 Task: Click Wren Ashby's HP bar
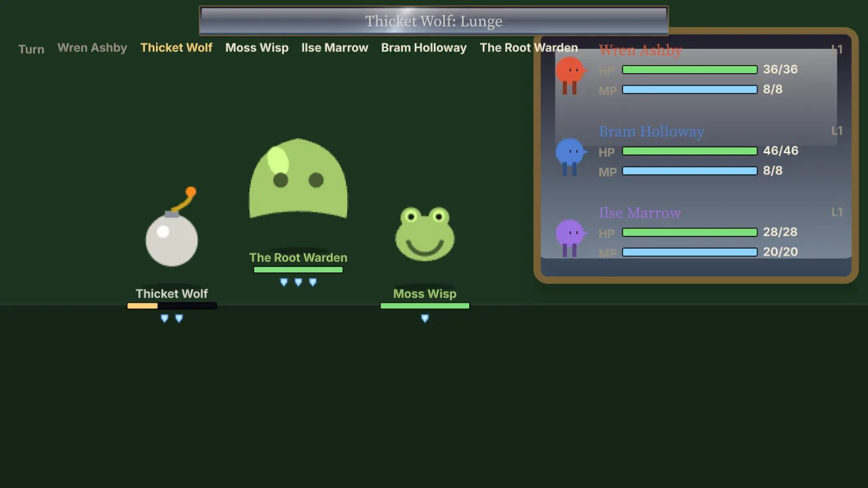click(690, 70)
